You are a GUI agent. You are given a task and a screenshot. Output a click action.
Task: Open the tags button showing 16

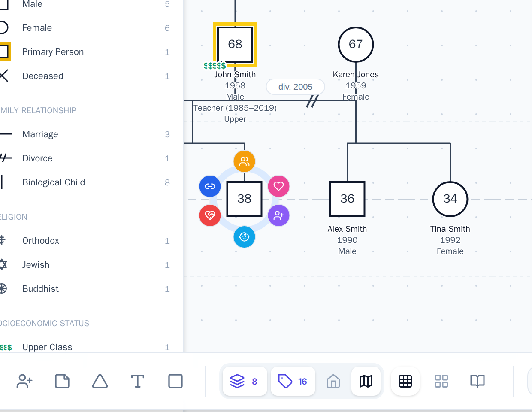pyautogui.click(x=293, y=381)
